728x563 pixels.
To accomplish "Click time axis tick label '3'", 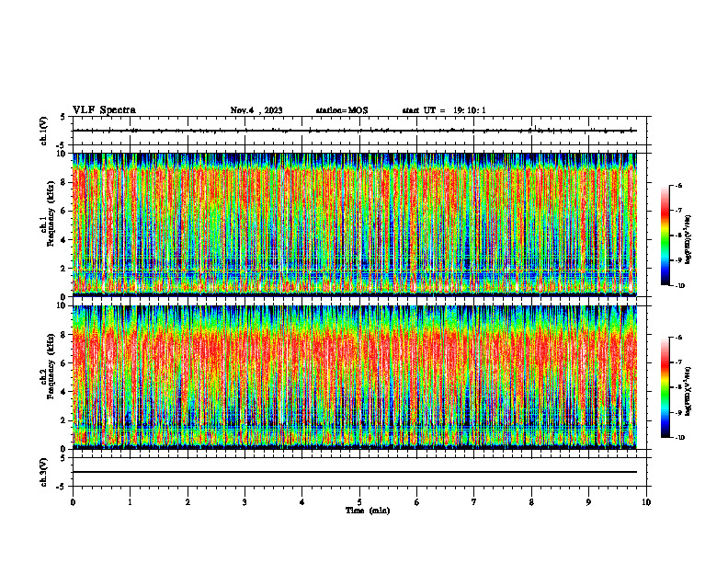I will [245, 502].
